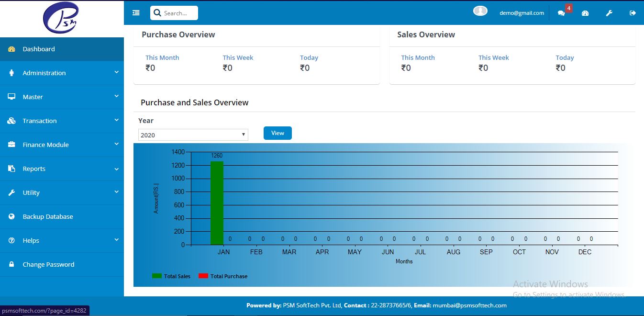Open the Administration menu item
Screen dimensions: 644x316
(x=62, y=73)
